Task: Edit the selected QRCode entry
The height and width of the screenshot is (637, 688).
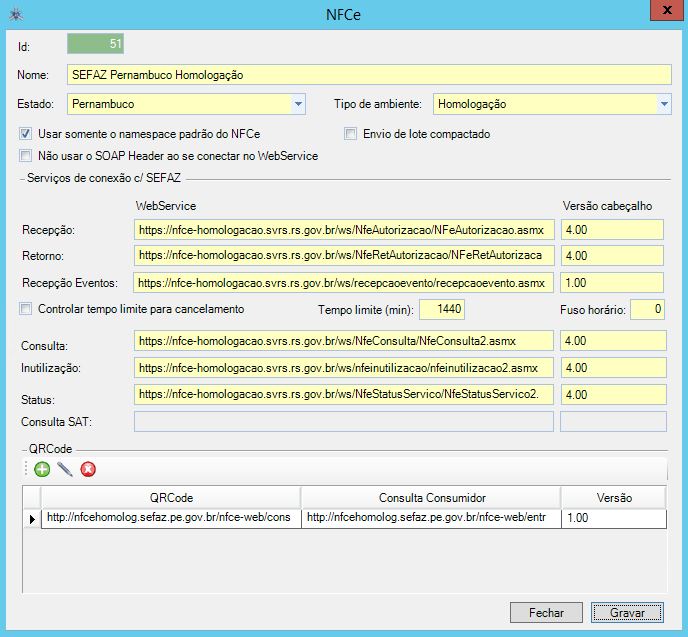Action: [x=65, y=469]
